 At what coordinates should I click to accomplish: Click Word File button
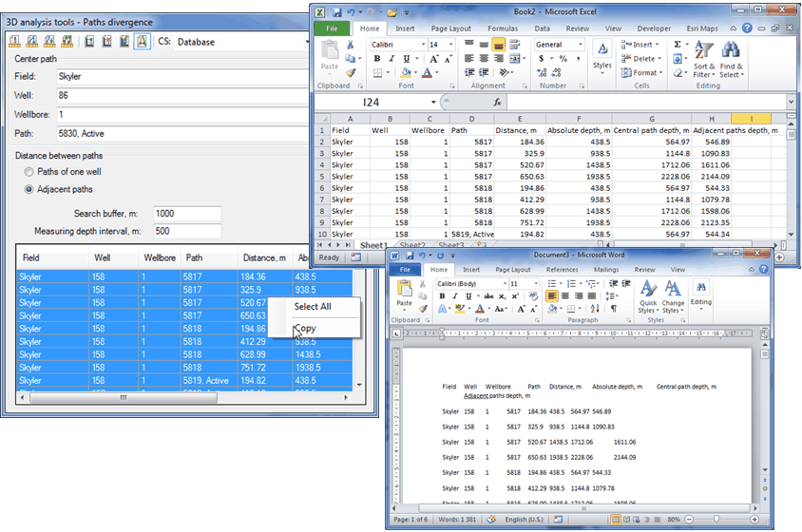coord(405,270)
